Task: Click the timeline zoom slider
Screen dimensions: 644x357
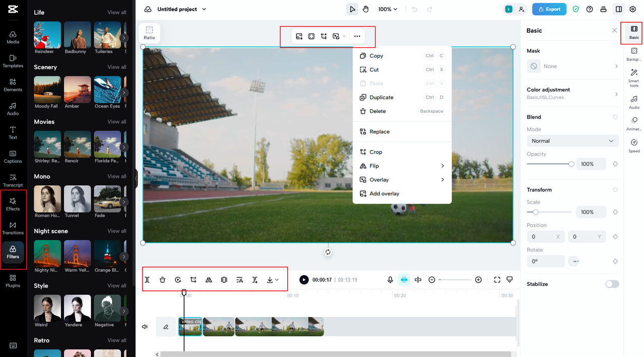Action: [x=455, y=280]
